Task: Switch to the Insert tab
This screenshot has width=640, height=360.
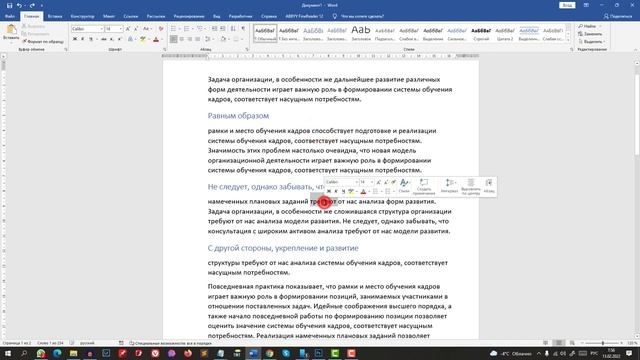Action: tap(55, 16)
